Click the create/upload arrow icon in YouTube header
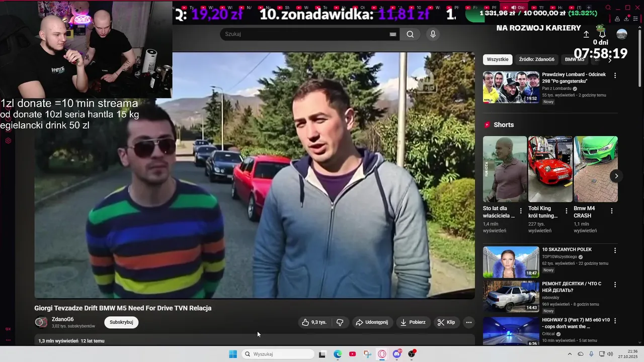Image resolution: width=644 pixels, height=362 pixels. pos(586,34)
